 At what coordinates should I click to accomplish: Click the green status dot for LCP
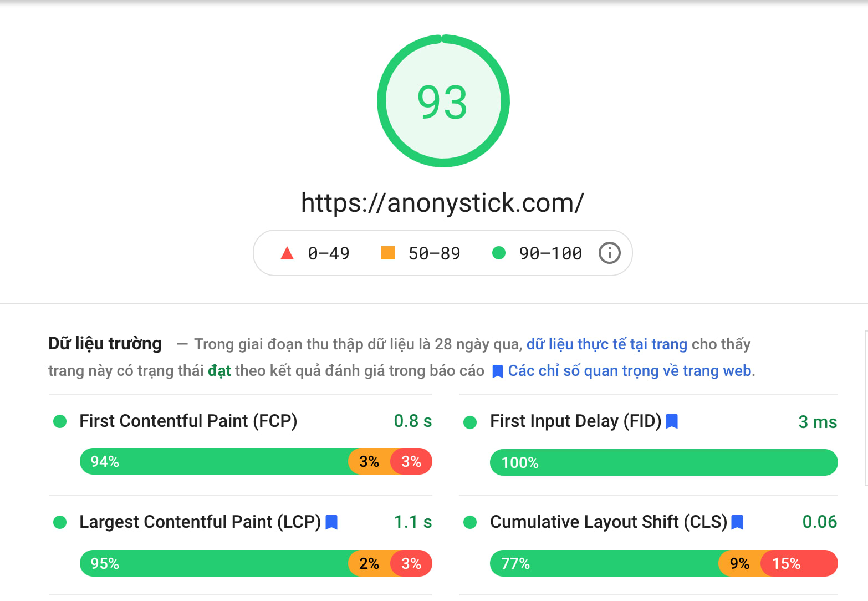coord(60,522)
